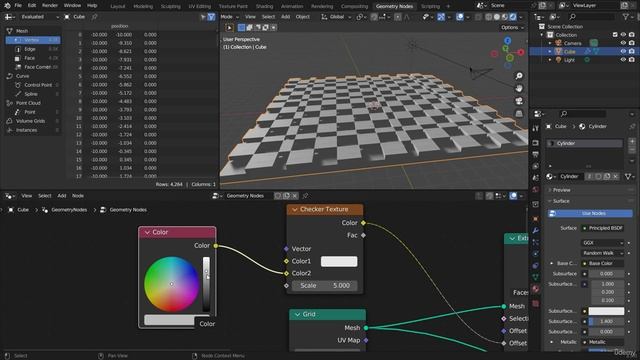Screen dimensions: 640x360
Task: Open the viewport Options dropdown
Action: click(x=512, y=27)
